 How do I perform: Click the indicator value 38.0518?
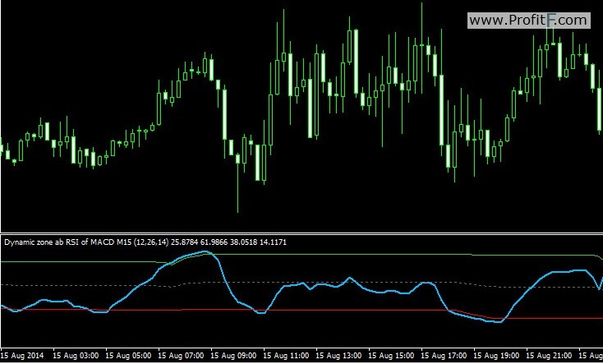click(x=243, y=242)
